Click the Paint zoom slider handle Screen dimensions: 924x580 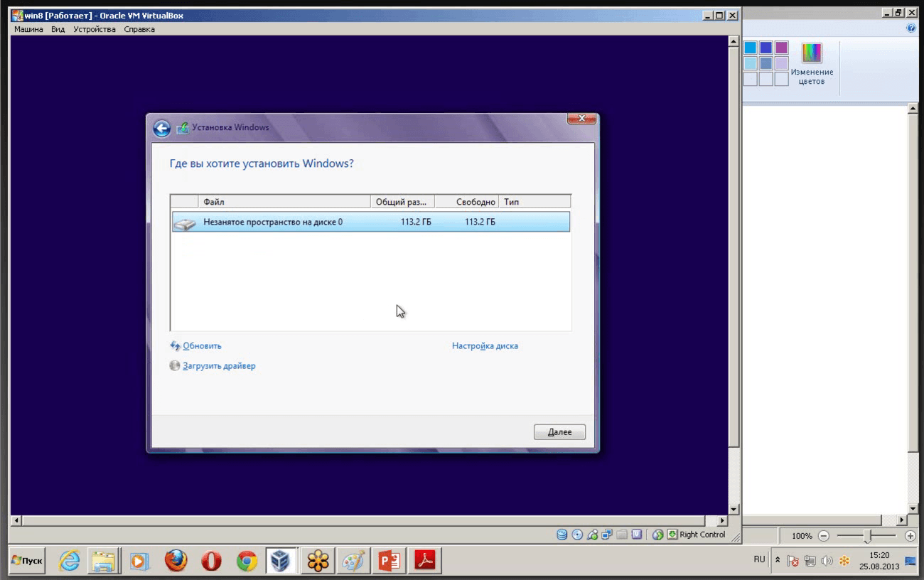click(x=867, y=536)
